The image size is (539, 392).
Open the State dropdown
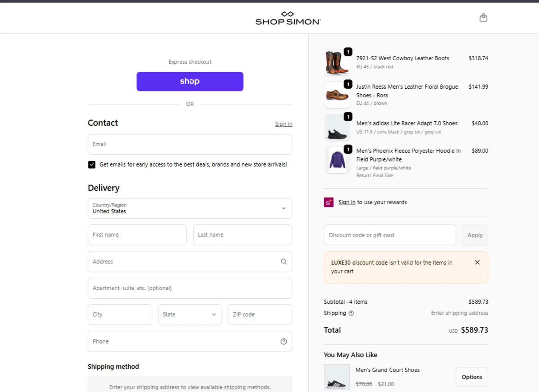[x=190, y=314]
